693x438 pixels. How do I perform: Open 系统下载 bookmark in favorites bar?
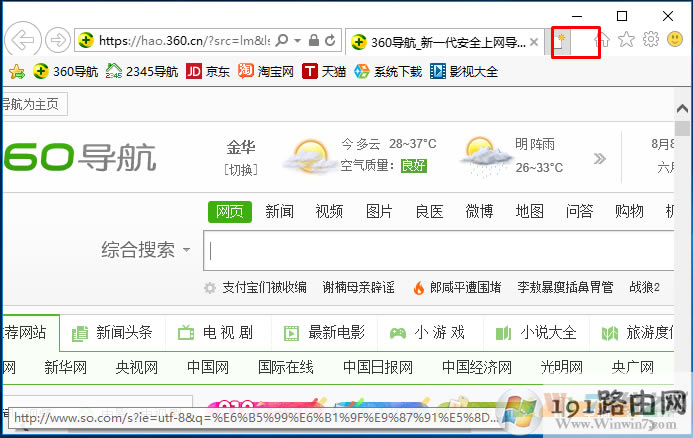click(x=388, y=71)
